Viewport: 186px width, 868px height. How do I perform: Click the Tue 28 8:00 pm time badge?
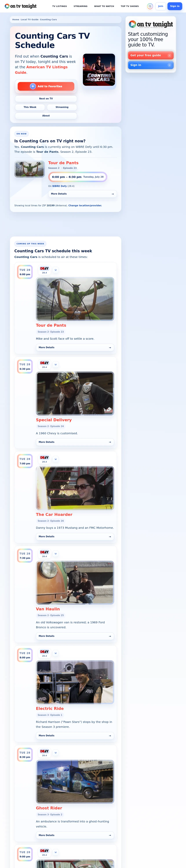coord(25,655)
